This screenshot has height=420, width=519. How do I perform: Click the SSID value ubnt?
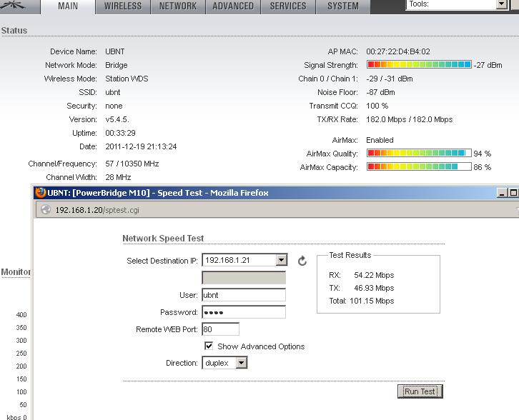[112, 92]
